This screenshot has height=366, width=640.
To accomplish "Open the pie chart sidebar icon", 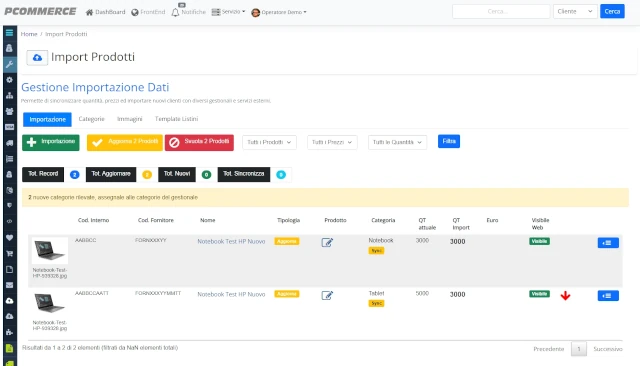I will (9, 190).
